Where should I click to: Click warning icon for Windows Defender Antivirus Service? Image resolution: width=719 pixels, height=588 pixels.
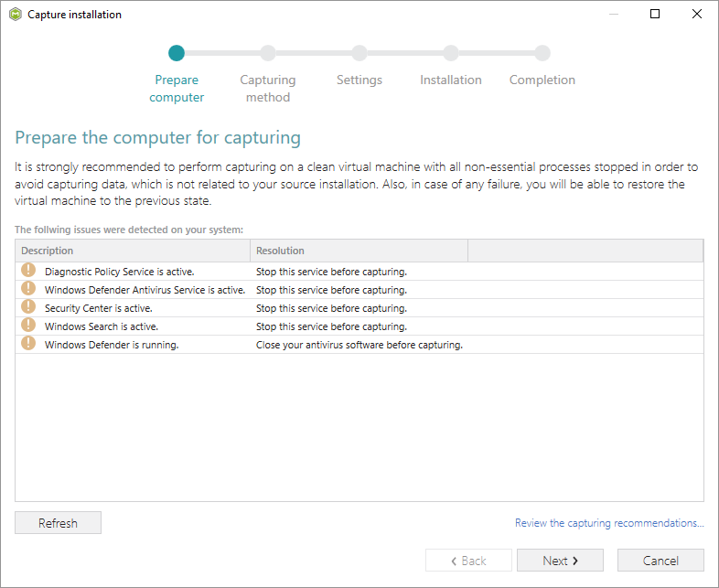click(28, 288)
